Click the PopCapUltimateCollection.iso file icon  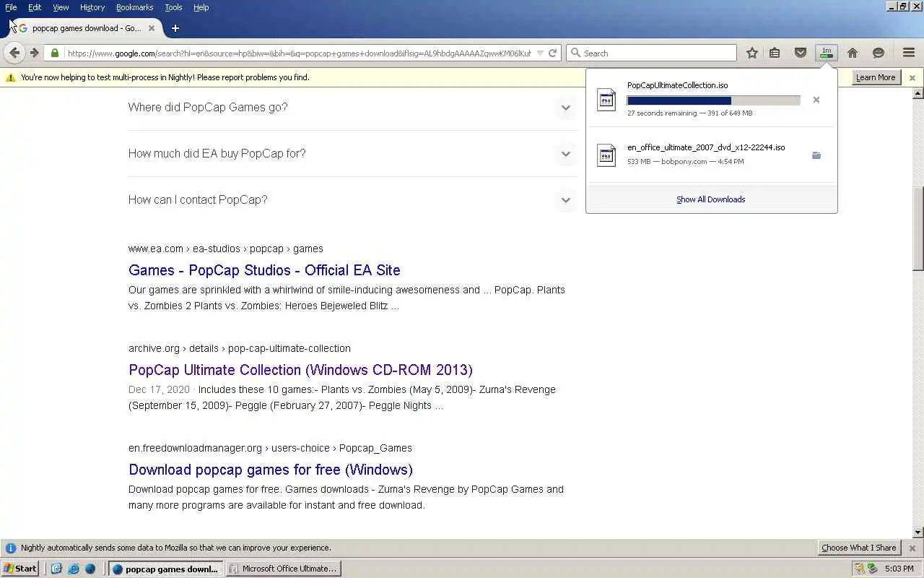pos(606,100)
